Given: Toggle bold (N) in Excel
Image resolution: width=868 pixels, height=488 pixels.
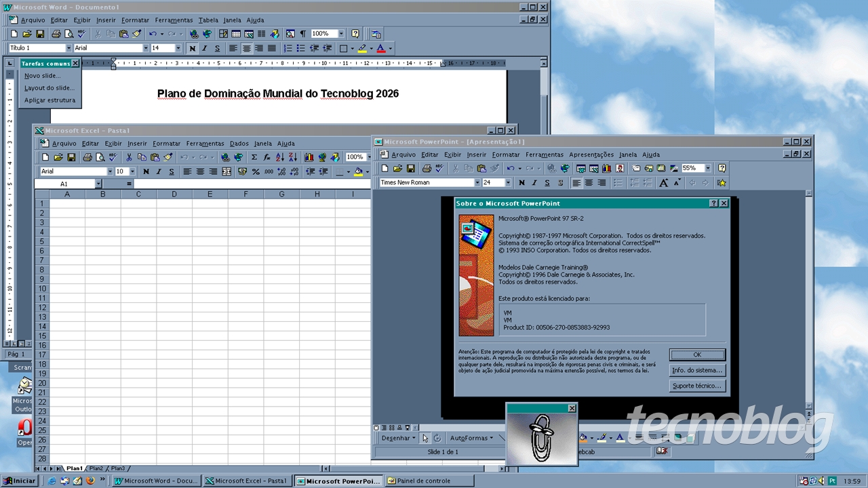Looking at the screenshot, I should pyautogui.click(x=146, y=171).
